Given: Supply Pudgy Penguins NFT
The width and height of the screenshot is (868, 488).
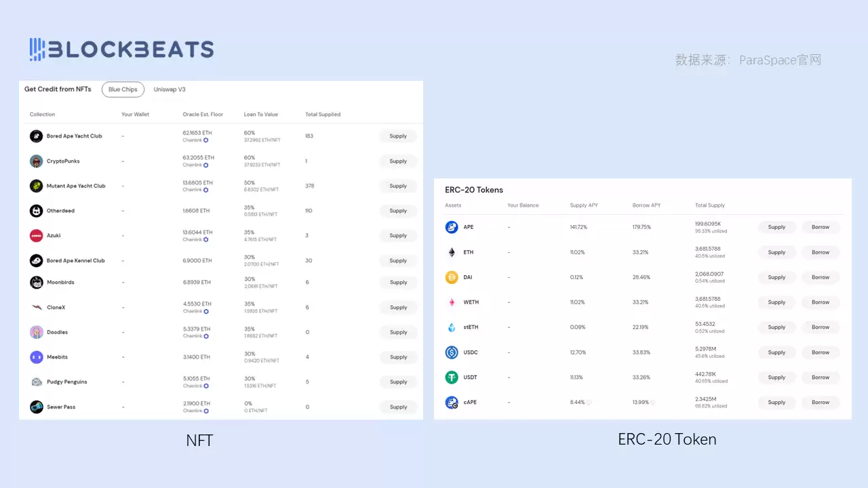Looking at the screenshot, I should 398,382.
